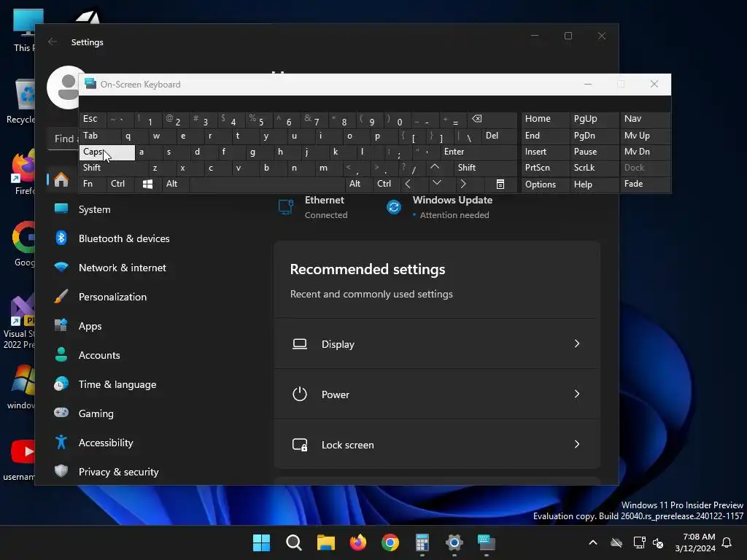Click the Windows Update sync icon
747x560 pixels.
click(x=393, y=207)
